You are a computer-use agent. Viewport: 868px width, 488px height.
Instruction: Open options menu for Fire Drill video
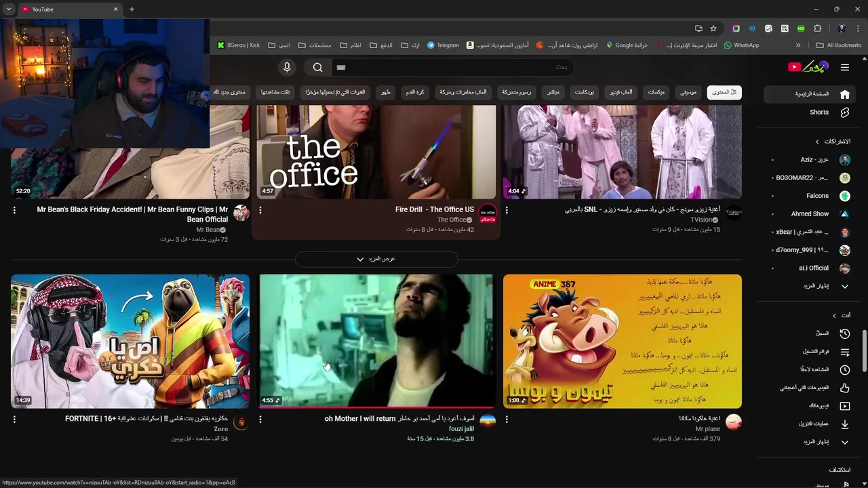click(260, 210)
